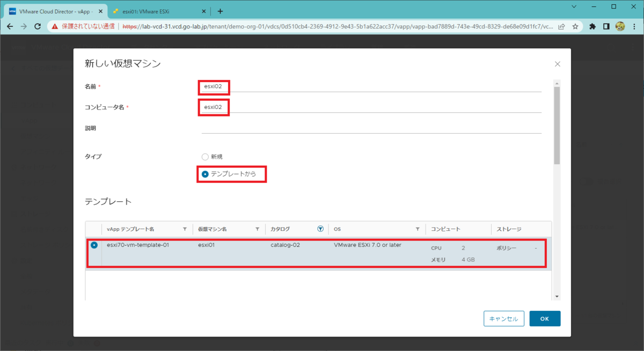
Task: Click the コンピュート column header
Action: tap(445, 229)
